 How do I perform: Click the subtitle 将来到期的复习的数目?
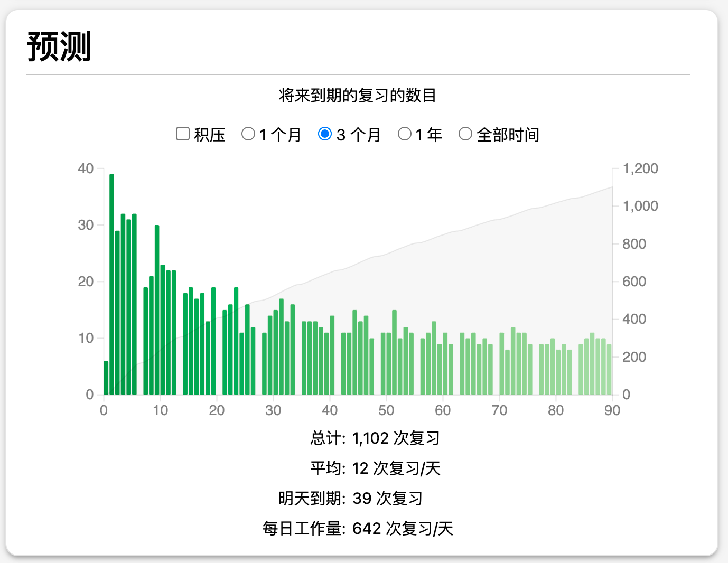pos(358,96)
